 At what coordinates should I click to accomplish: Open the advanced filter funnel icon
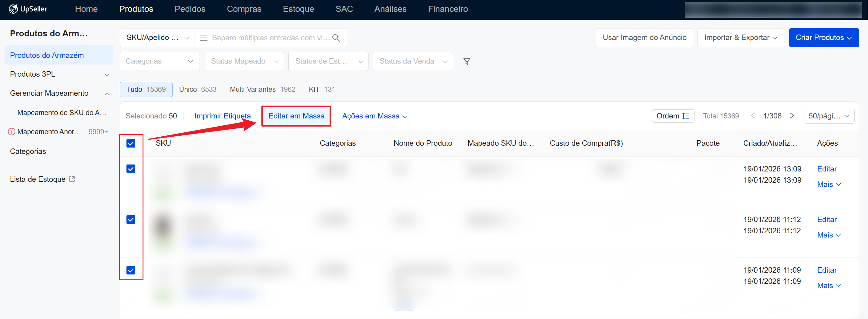pos(466,61)
